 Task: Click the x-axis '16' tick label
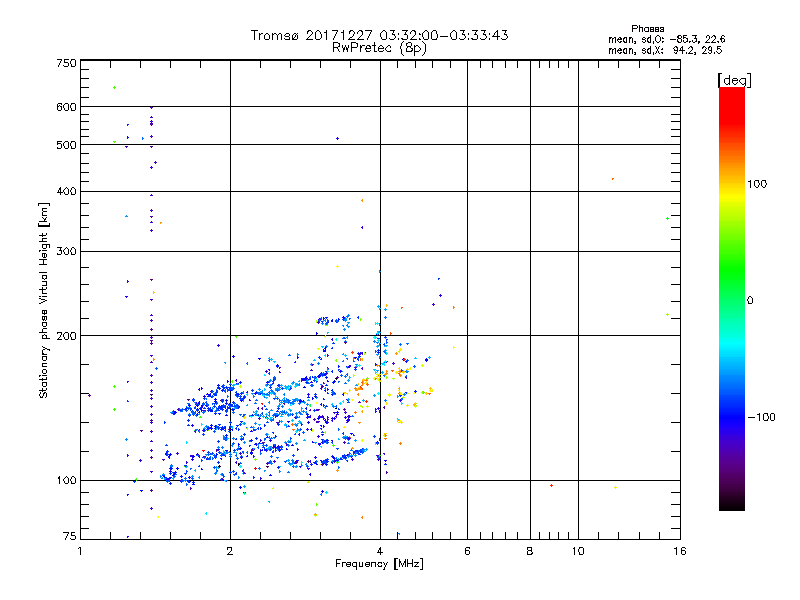point(680,551)
